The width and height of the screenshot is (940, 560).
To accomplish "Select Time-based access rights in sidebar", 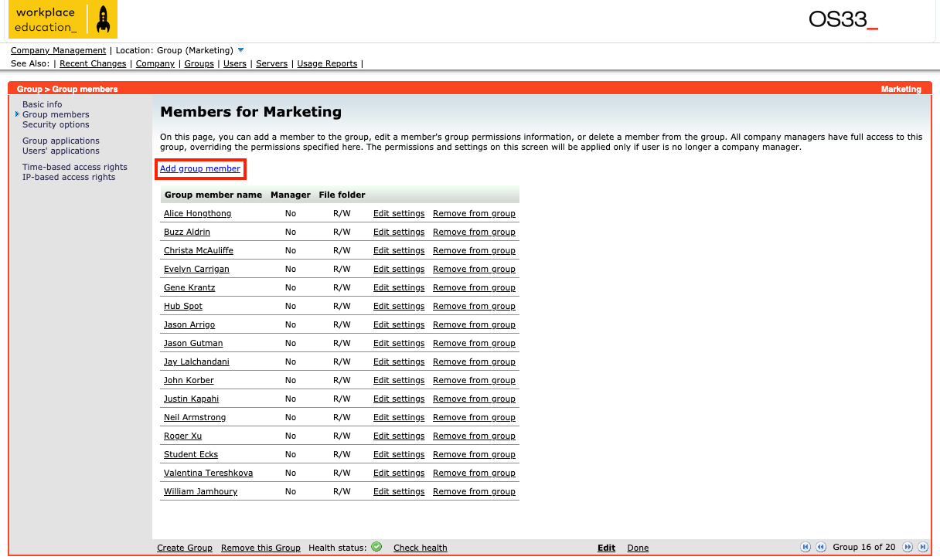I will click(75, 167).
